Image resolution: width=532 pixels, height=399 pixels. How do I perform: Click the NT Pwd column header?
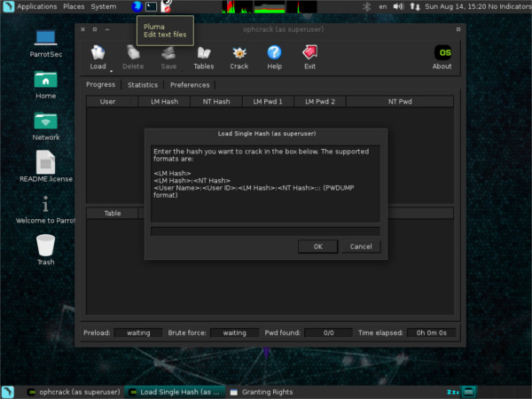pyautogui.click(x=400, y=101)
